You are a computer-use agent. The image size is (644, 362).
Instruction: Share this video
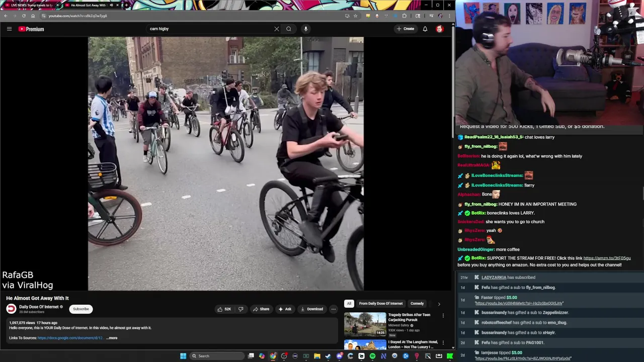click(x=261, y=309)
